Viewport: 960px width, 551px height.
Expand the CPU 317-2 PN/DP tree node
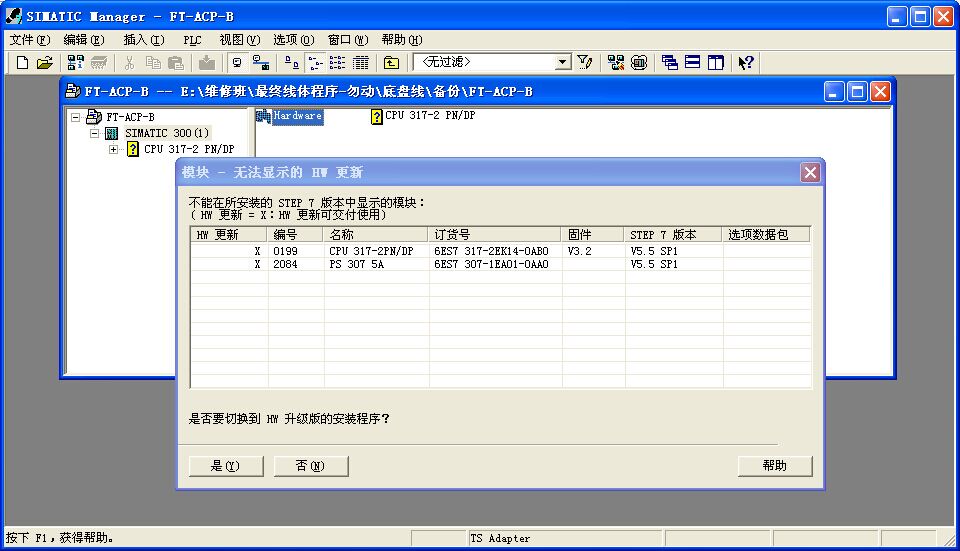point(113,150)
